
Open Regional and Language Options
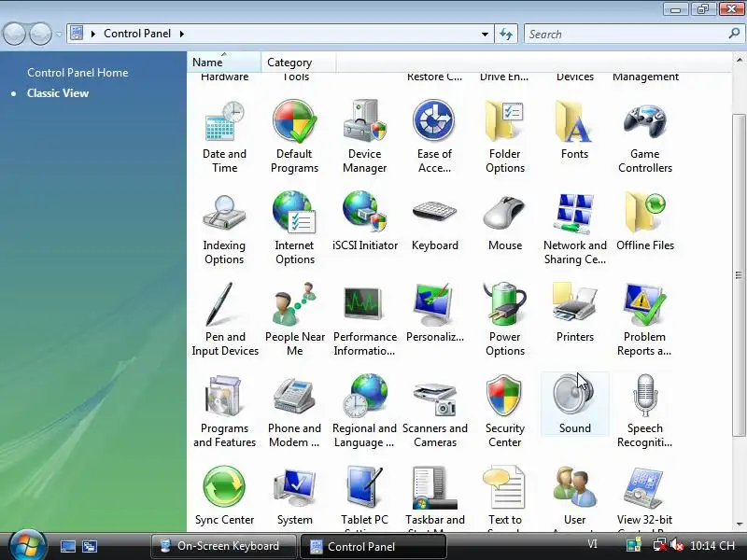(364, 412)
